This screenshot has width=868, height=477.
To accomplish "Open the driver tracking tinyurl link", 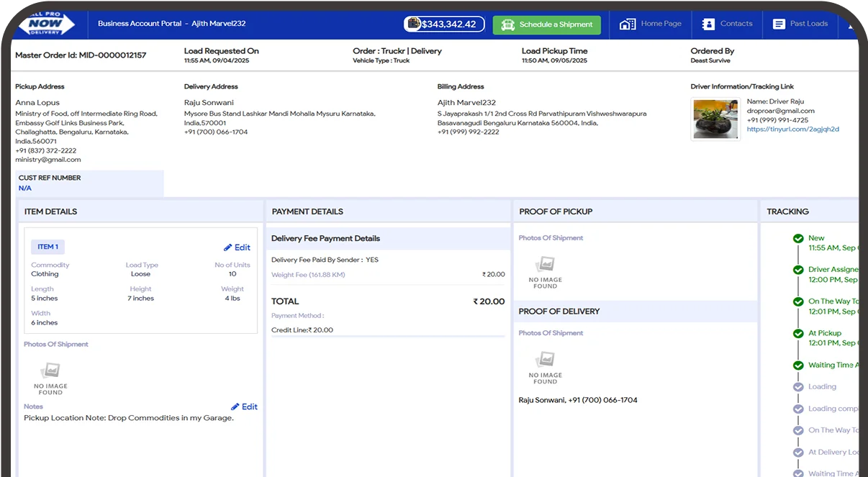I will 792,130.
